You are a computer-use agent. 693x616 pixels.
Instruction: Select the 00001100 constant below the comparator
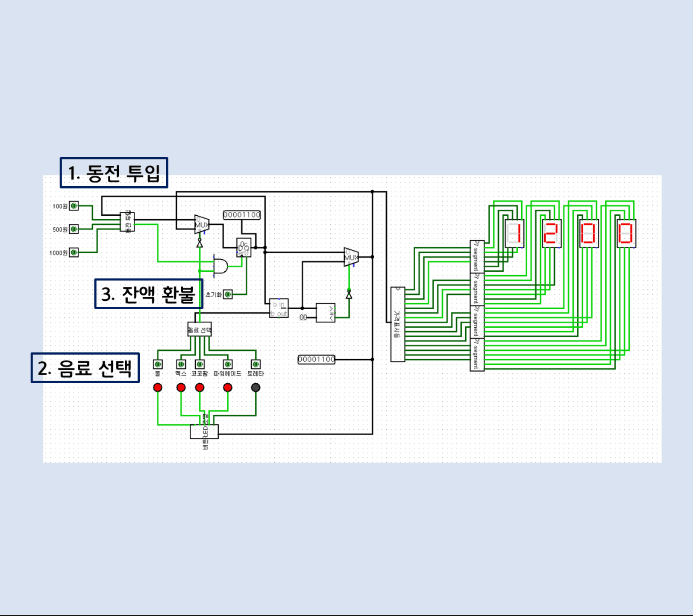tap(317, 359)
